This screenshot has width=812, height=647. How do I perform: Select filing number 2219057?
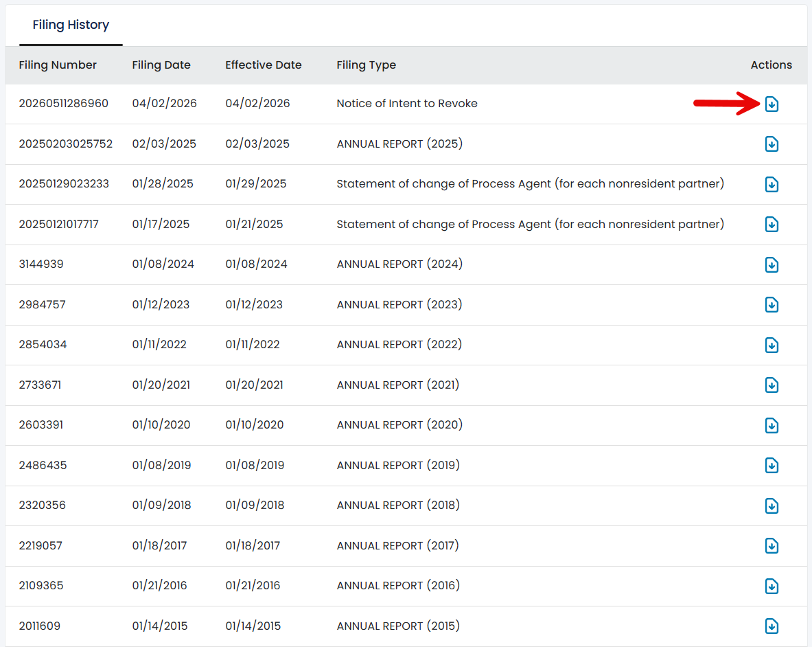40,545
